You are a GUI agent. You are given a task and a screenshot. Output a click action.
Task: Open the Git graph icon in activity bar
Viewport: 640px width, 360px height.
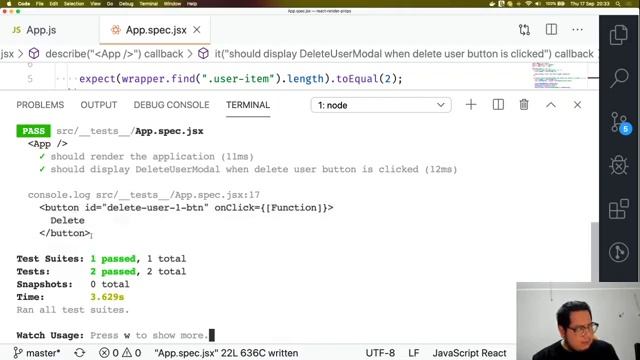[619, 252]
